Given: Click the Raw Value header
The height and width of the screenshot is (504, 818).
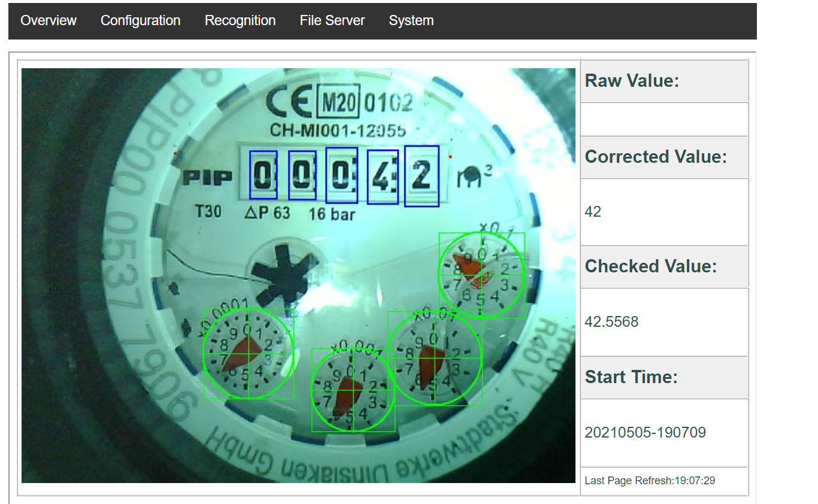Looking at the screenshot, I should (x=665, y=81).
